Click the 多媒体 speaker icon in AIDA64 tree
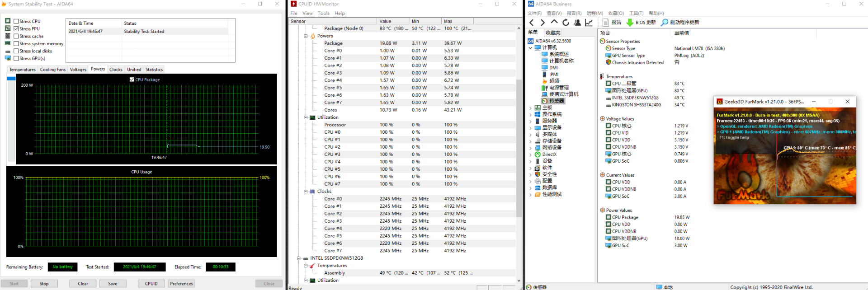The width and height of the screenshot is (868, 290). coord(538,134)
